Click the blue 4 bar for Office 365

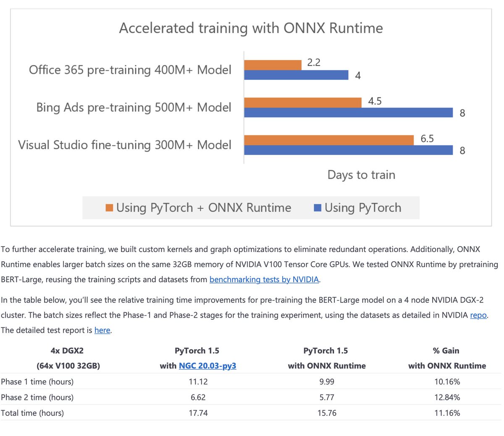(297, 75)
